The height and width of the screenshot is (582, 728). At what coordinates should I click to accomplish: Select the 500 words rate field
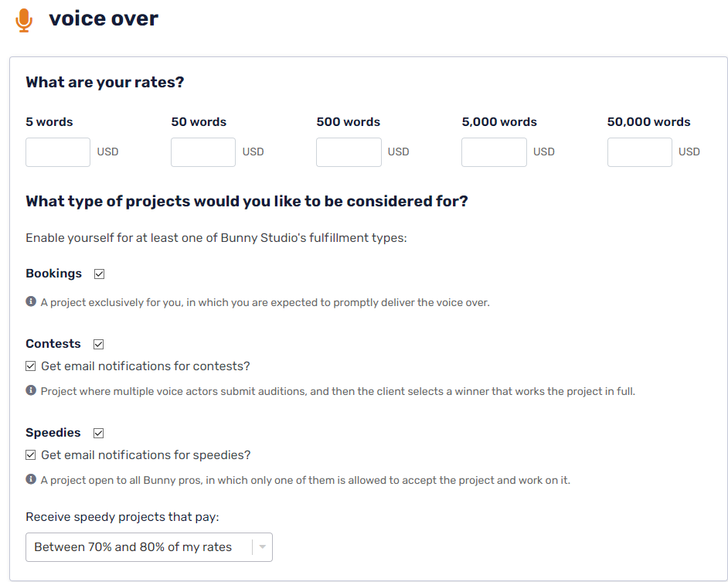(349, 152)
